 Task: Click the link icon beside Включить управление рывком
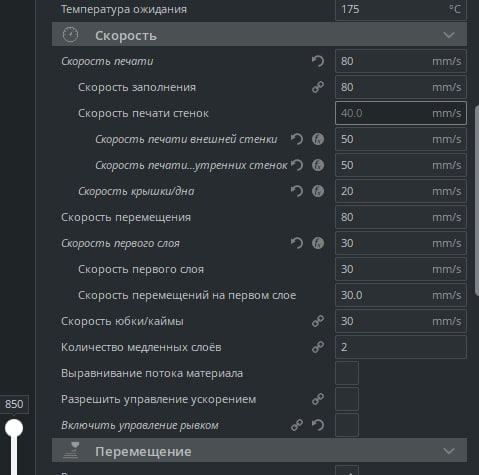tap(297, 425)
